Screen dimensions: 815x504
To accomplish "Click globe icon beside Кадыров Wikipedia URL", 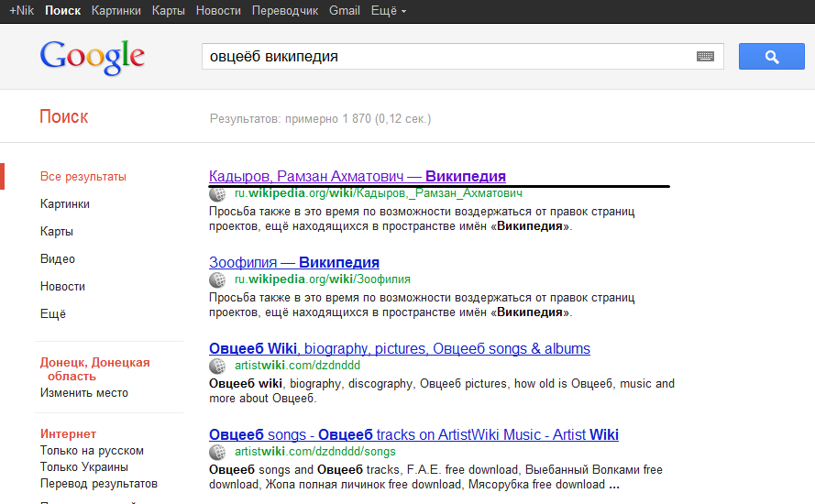I will 217,194.
